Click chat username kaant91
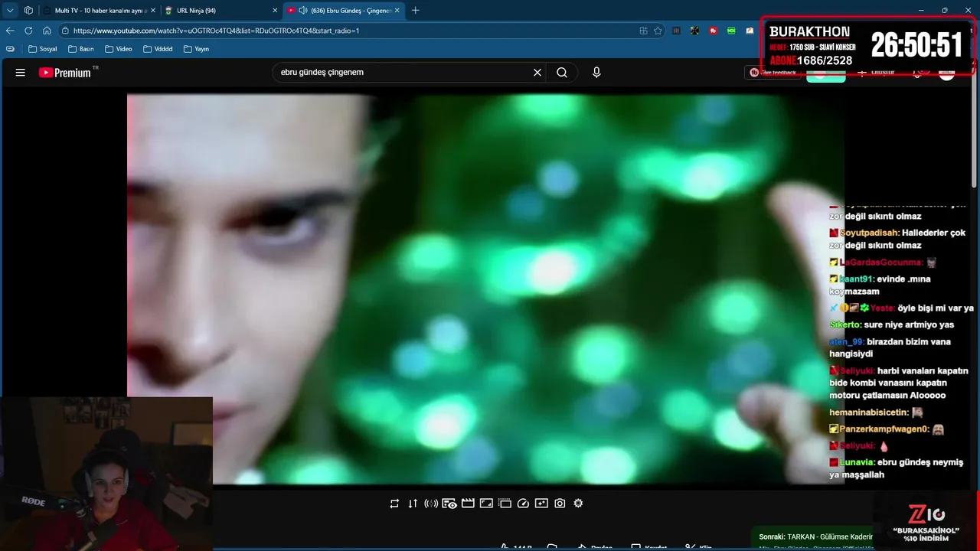The width and height of the screenshot is (980, 551). (857, 279)
